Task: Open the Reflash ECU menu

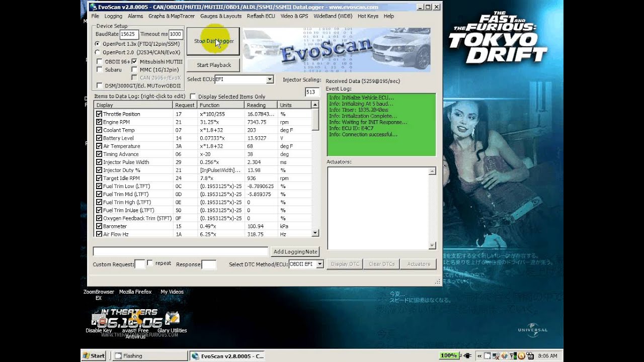Action: point(261,16)
